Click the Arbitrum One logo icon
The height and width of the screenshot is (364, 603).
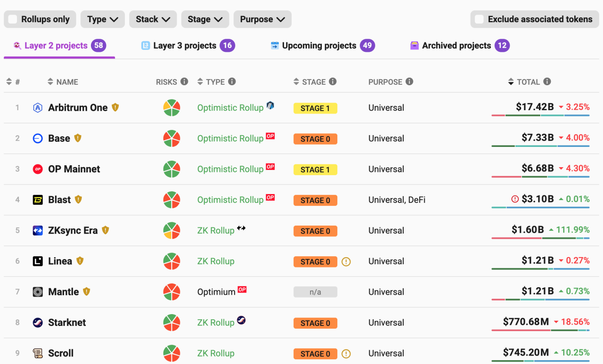coord(38,108)
